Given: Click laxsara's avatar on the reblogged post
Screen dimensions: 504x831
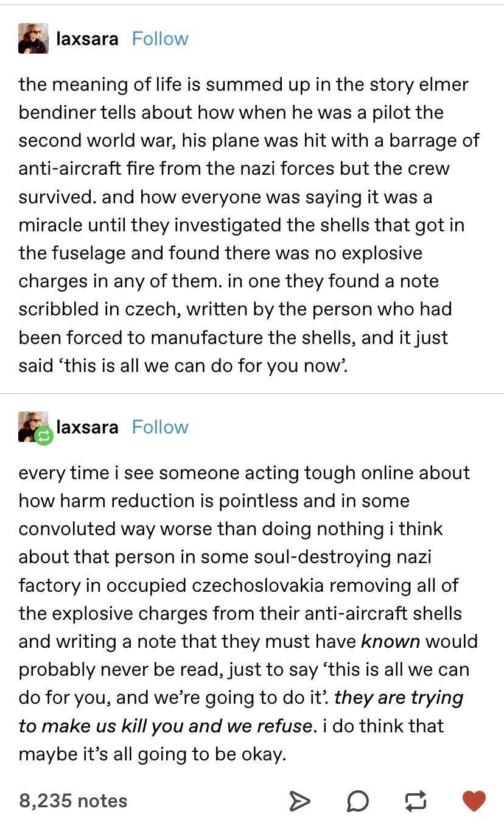Looking at the screenshot, I should pyautogui.click(x=32, y=424).
